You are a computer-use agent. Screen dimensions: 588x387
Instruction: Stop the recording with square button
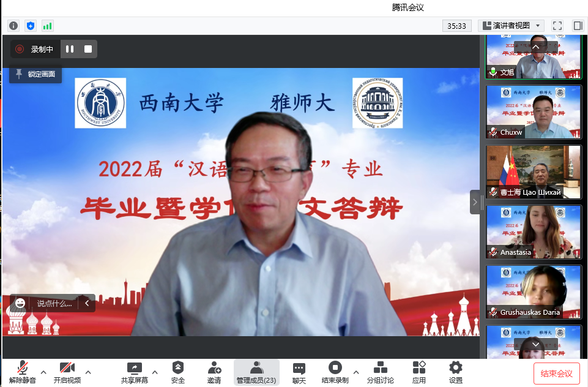[88, 49]
